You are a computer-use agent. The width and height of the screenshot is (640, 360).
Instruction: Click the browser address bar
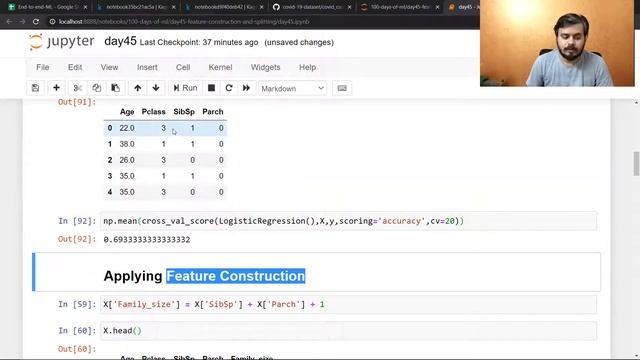[261, 22]
